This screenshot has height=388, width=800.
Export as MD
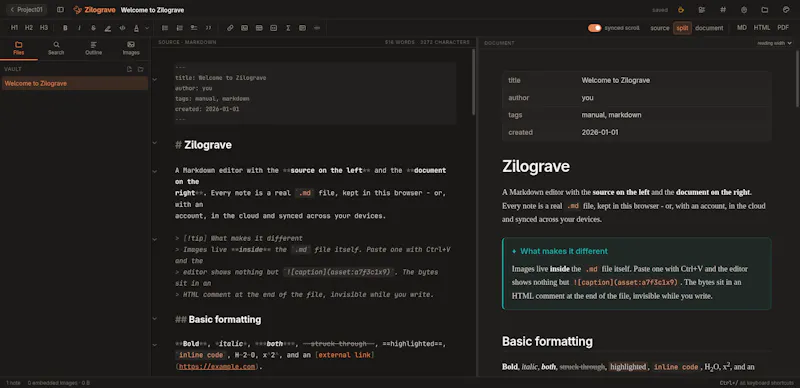742,28
